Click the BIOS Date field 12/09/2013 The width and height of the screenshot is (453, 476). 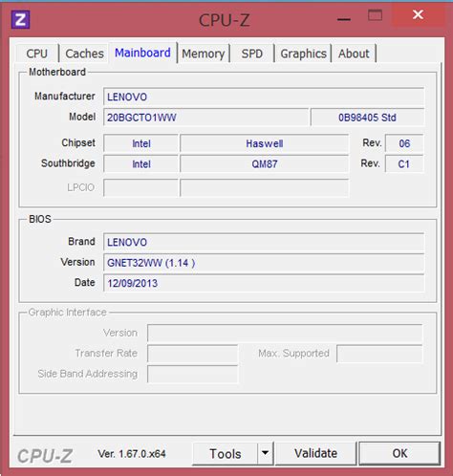[264, 283]
